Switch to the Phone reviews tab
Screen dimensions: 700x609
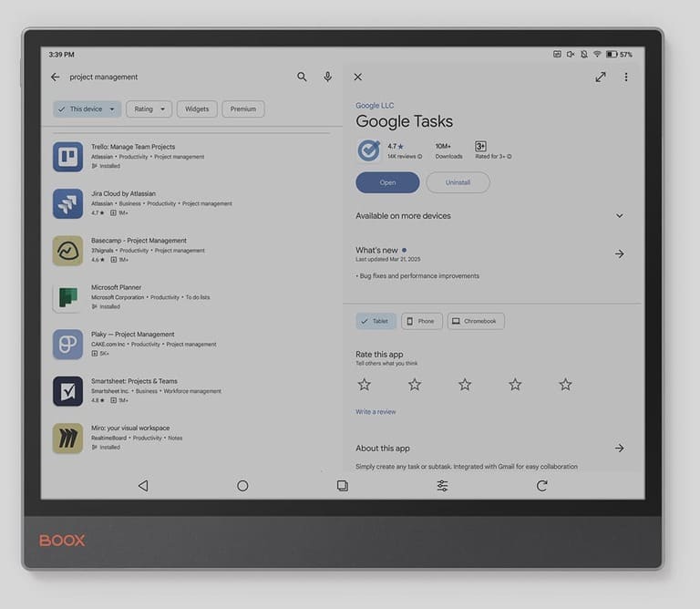coord(421,321)
